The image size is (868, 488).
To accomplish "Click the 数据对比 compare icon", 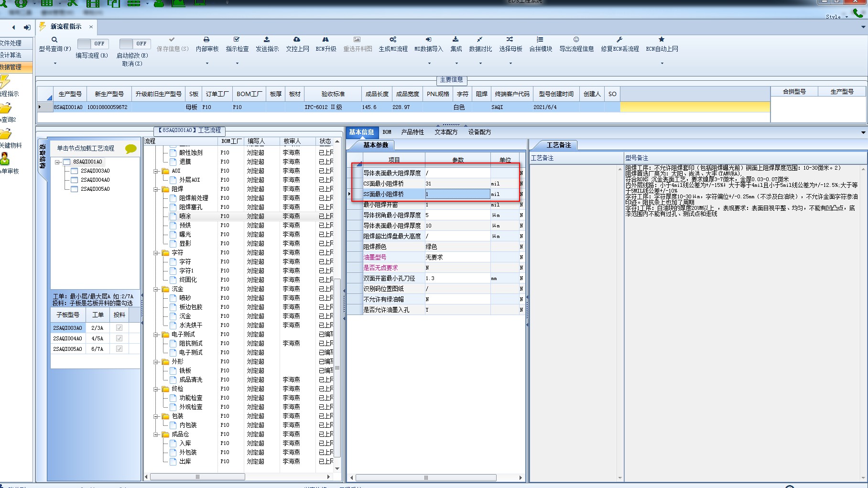I will [x=480, y=40].
